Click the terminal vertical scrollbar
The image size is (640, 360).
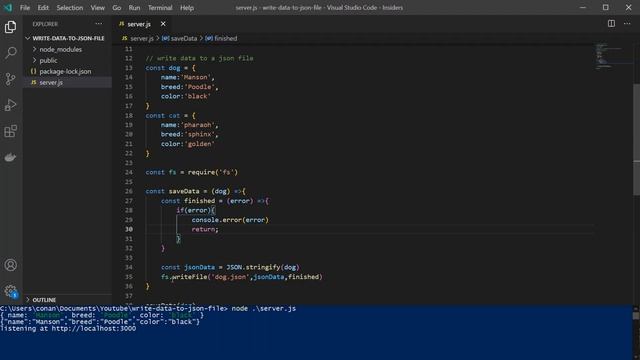tap(636, 316)
